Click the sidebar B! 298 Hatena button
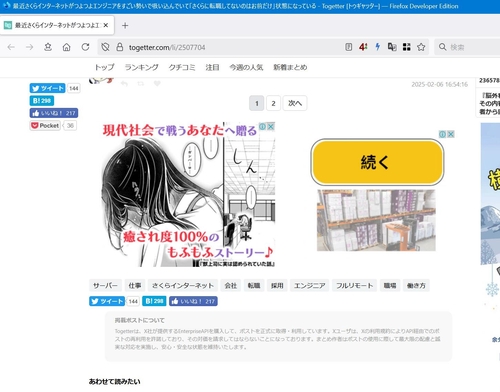The width and height of the screenshot is (500, 392). [42, 101]
